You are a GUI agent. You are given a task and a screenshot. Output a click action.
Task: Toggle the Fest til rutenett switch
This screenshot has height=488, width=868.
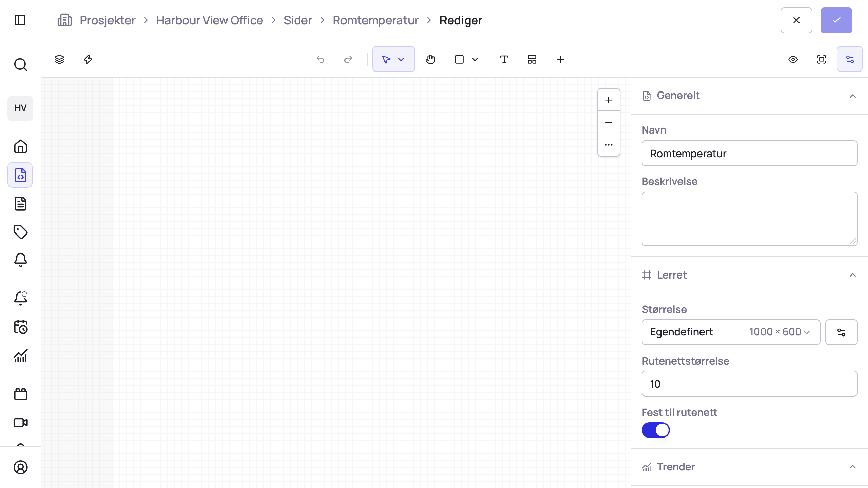point(655,430)
